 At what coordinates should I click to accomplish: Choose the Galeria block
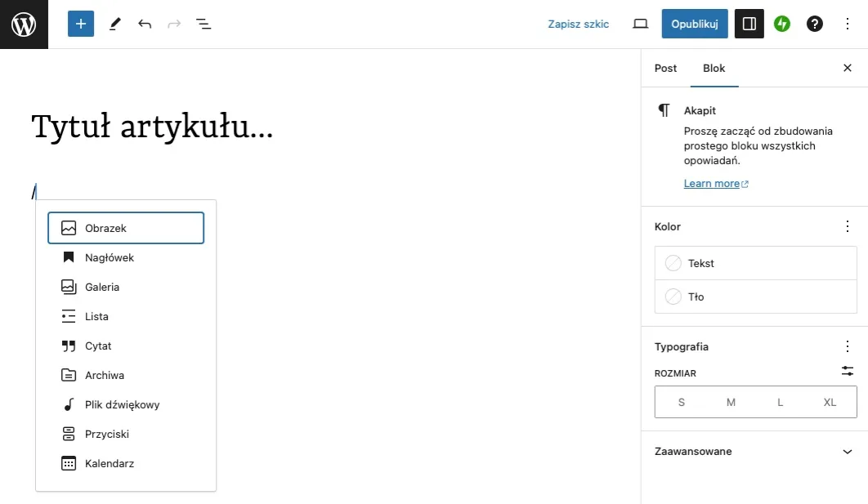coord(126,287)
